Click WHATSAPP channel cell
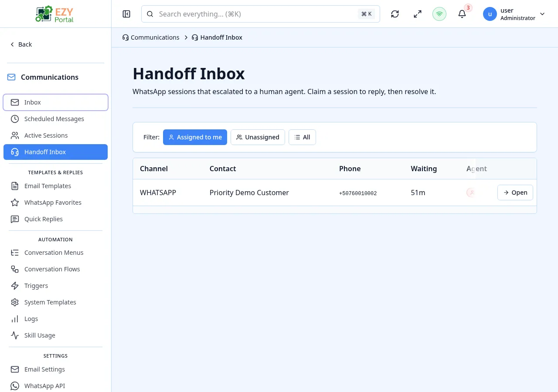 (x=158, y=193)
